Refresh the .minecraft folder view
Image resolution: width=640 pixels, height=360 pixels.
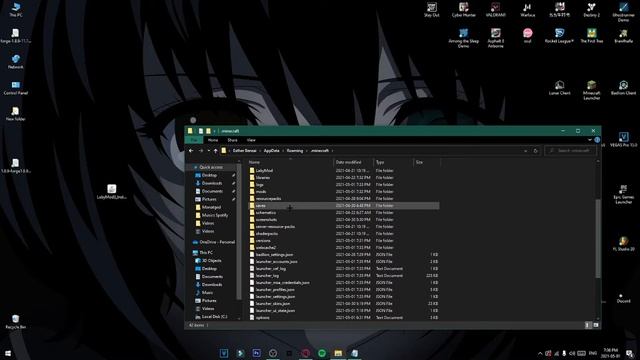536,151
